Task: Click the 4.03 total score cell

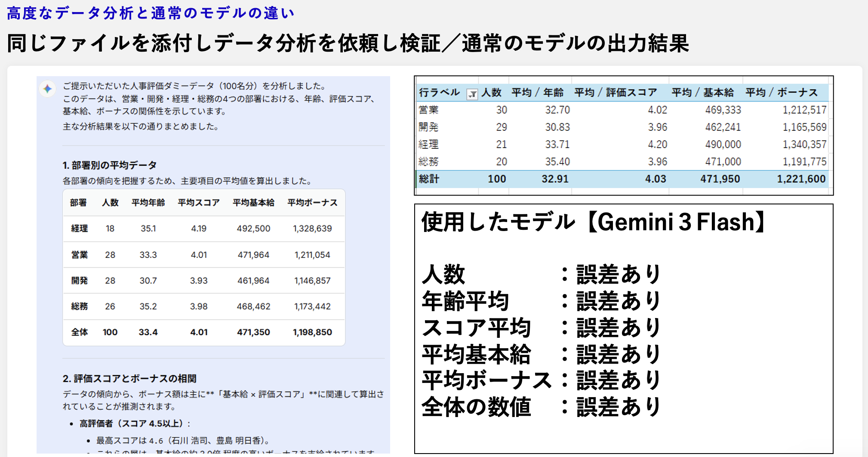Action: pyautogui.click(x=656, y=179)
